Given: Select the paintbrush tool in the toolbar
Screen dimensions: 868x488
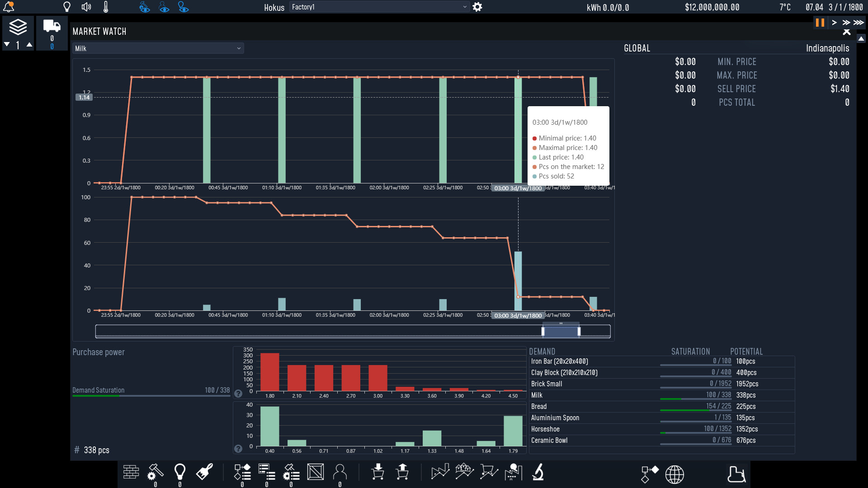Looking at the screenshot, I should tap(204, 472).
